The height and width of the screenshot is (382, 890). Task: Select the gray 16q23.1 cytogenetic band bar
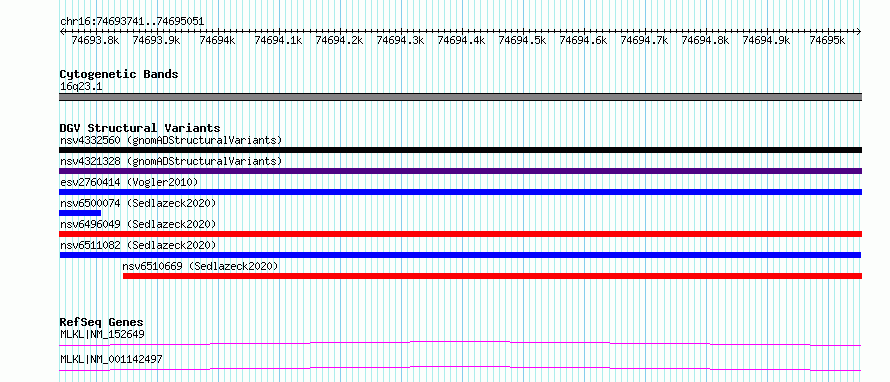[x=460, y=97]
